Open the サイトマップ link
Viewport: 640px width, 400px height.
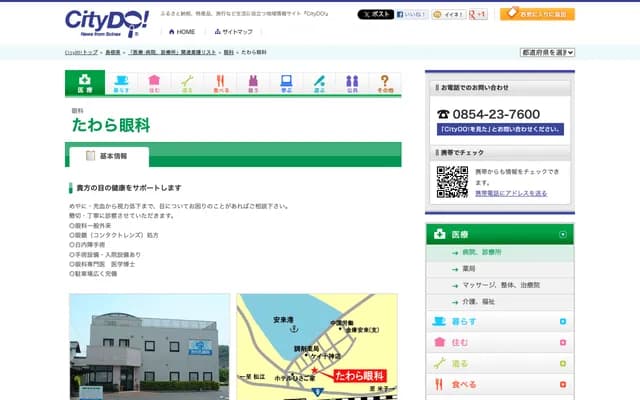[x=233, y=32]
